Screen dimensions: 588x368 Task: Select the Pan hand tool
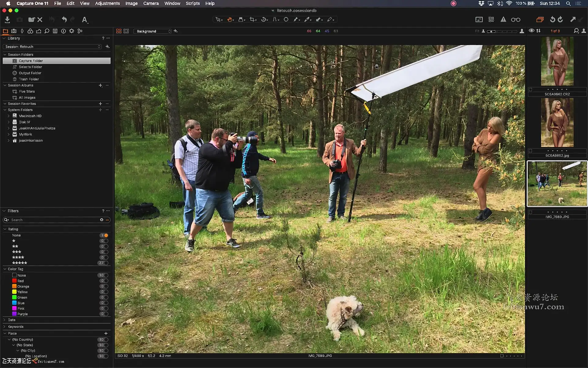pos(229,19)
